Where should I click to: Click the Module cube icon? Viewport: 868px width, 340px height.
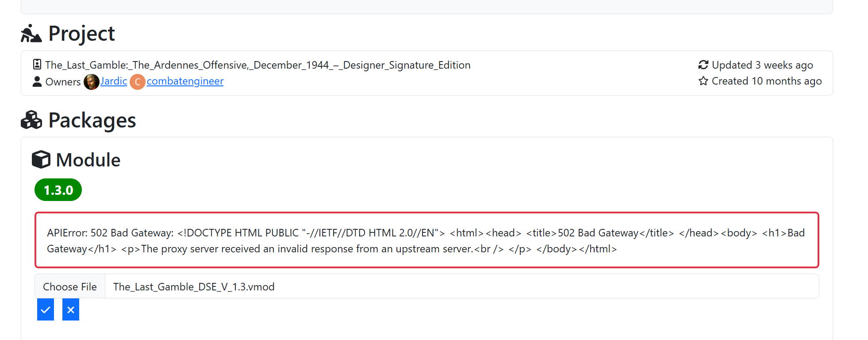click(41, 159)
